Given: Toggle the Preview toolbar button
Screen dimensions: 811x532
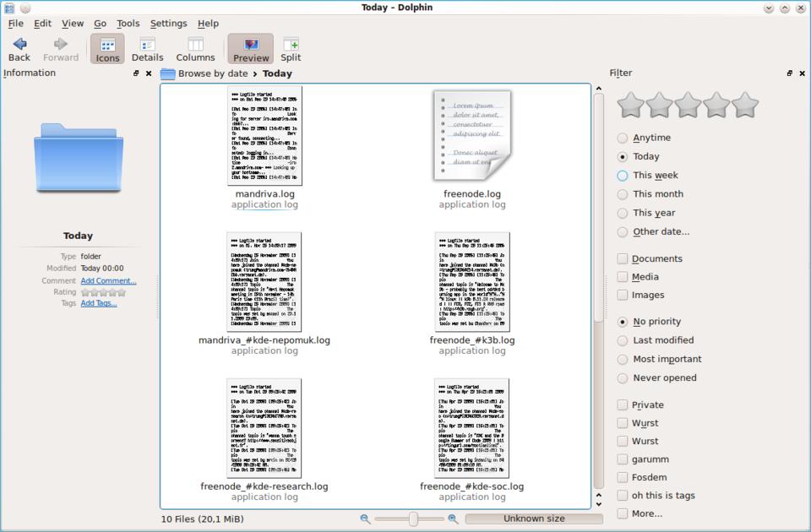Looking at the screenshot, I should click(251, 45).
